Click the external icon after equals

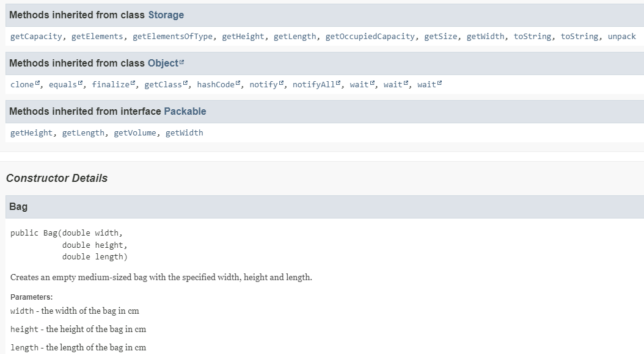click(80, 84)
